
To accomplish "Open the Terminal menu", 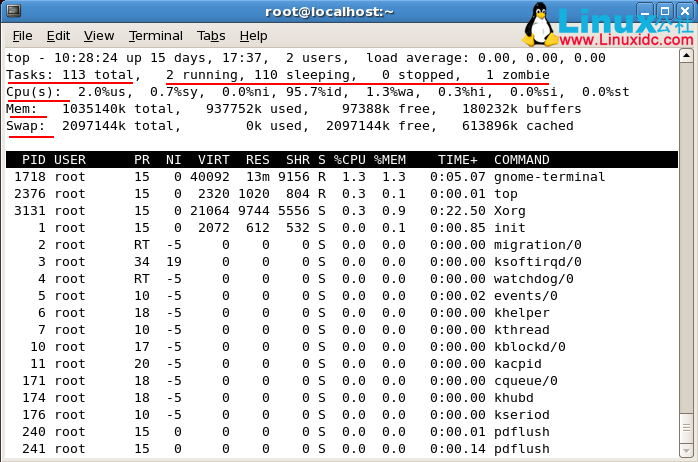I will pos(155,36).
